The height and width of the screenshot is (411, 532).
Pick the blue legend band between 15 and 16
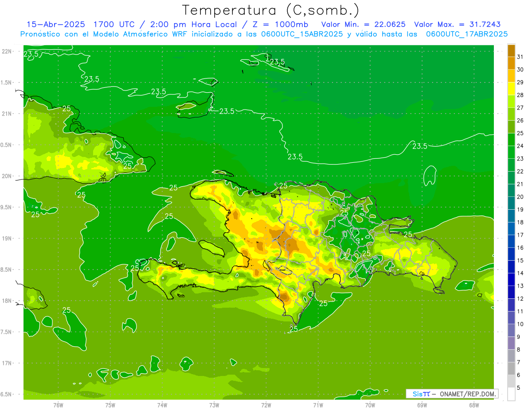511,254
